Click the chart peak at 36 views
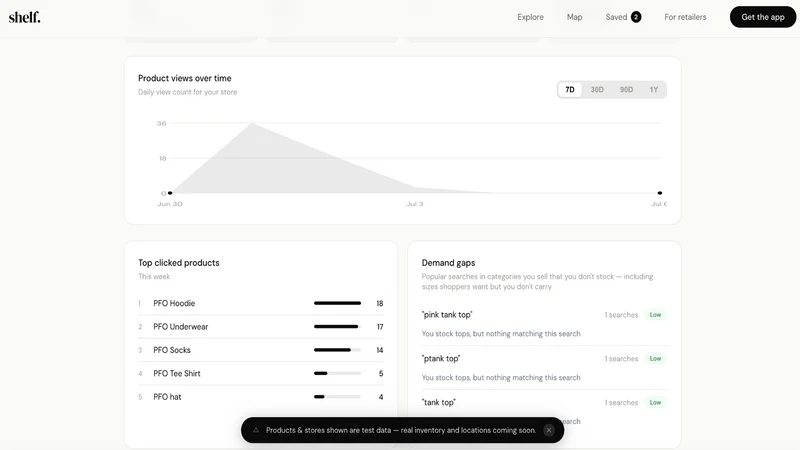The height and width of the screenshot is (450, 800). point(252,123)
